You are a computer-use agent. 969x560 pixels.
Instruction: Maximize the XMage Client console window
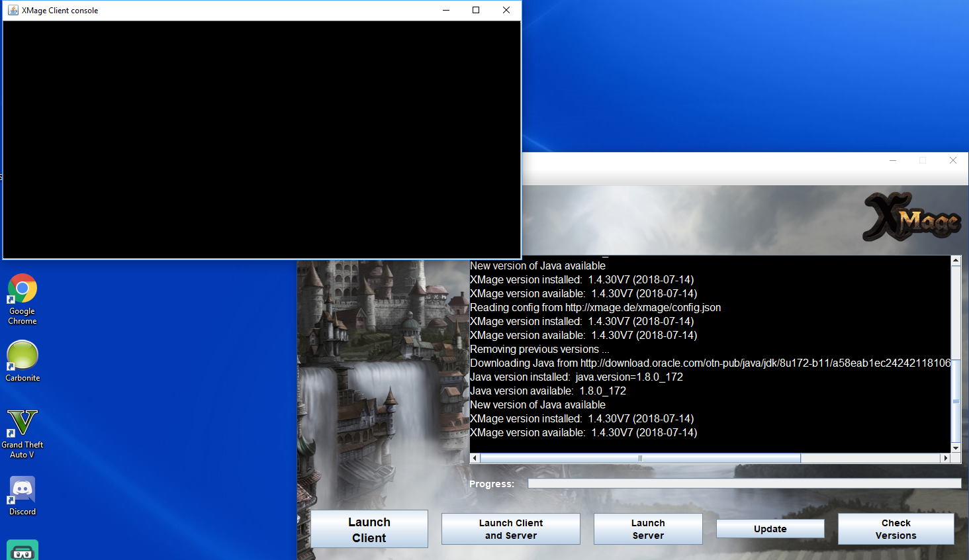pyautogui.click(x=476, y=10)
